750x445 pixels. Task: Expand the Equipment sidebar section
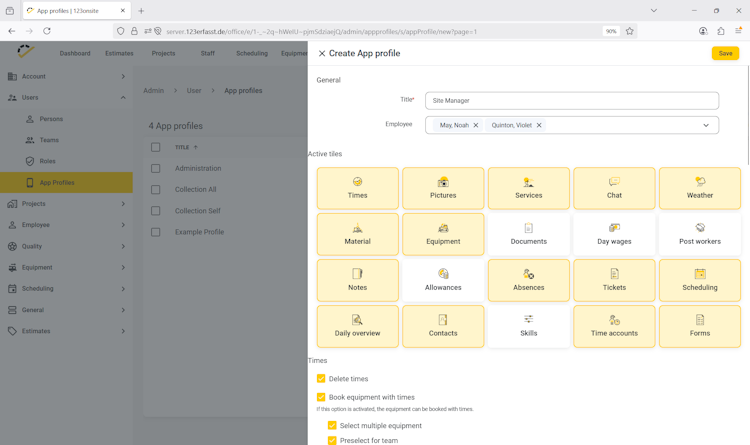66,267
